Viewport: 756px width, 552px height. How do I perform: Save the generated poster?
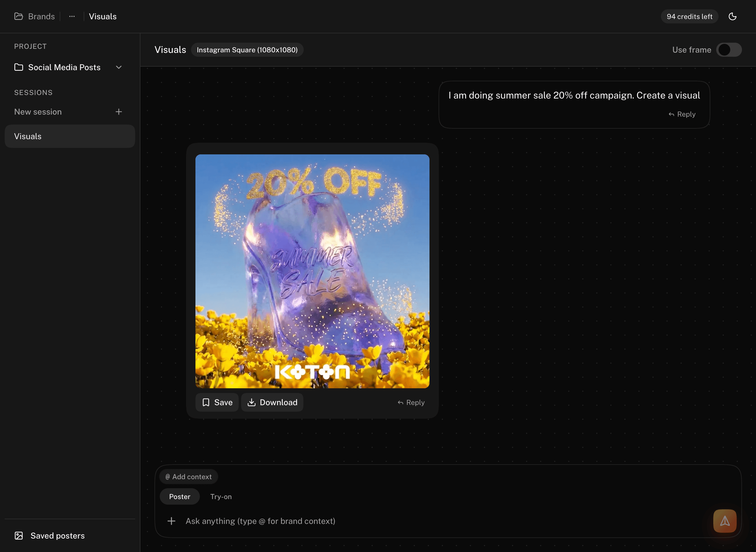217,402
